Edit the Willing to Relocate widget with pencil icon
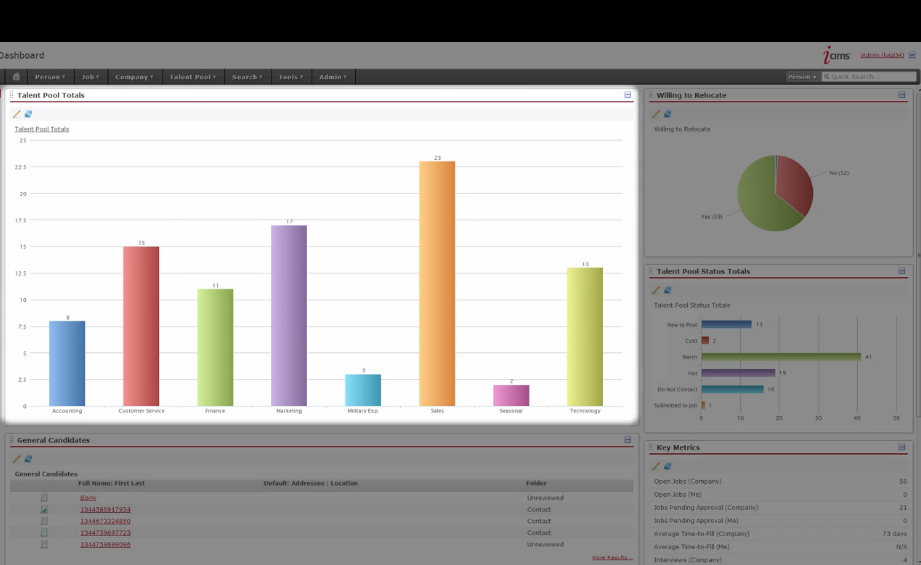Screen dimensions: 921x565 [x=656, y=114]
